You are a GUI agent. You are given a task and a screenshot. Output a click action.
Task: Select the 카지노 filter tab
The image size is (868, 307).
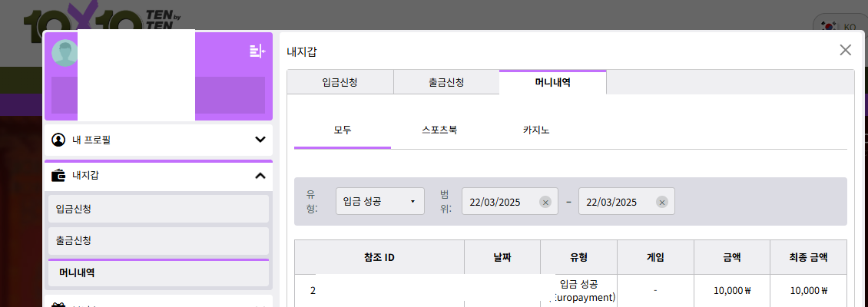[x=536, y=130]
